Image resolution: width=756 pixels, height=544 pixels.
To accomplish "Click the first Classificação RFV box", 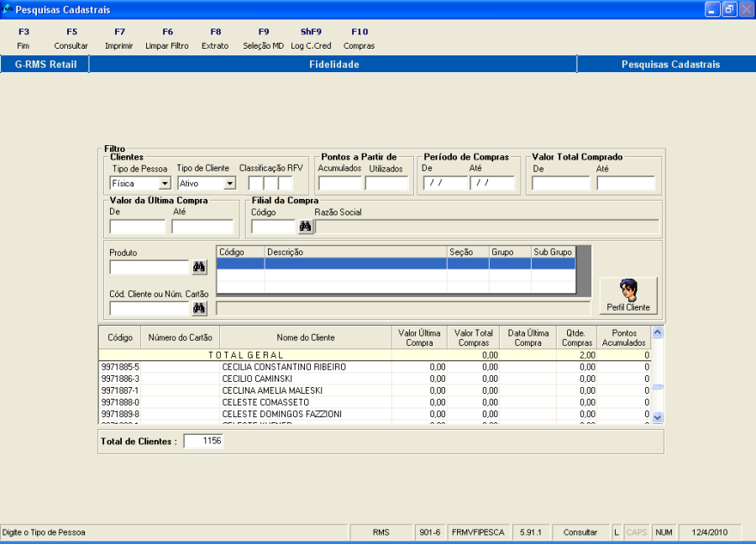I will (255, 183).
